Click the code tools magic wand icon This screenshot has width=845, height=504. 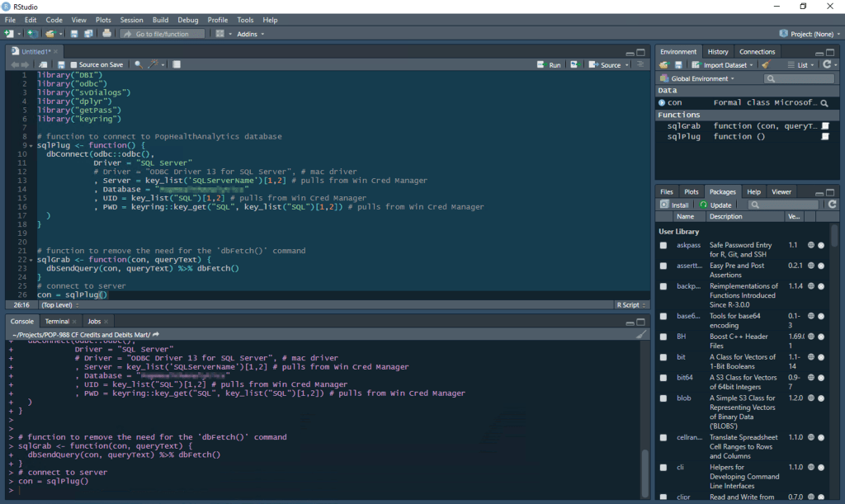(x=153, y=64)
